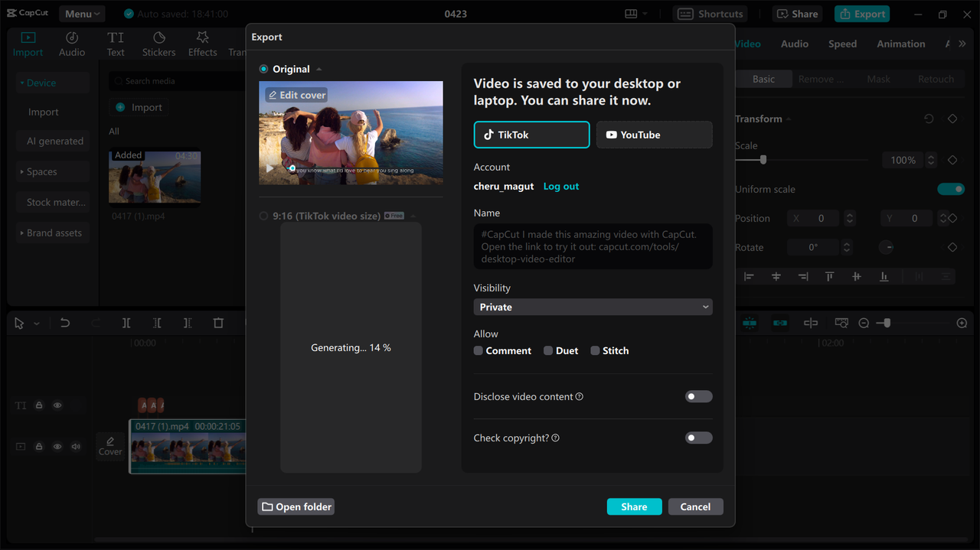The width and height of the screenshot is (980, 550).
Task: Click the Rotate keyframe diamond icon
Action: [x=952, y=247]
